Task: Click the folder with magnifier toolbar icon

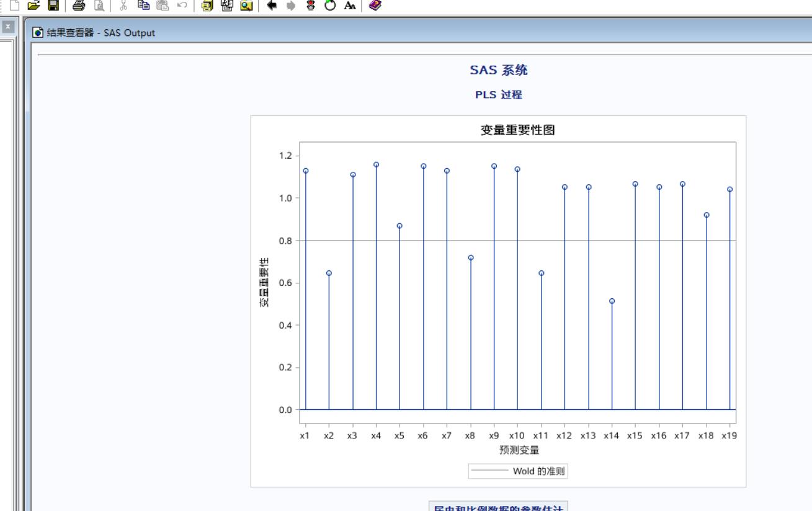Action: click(246, 6)
